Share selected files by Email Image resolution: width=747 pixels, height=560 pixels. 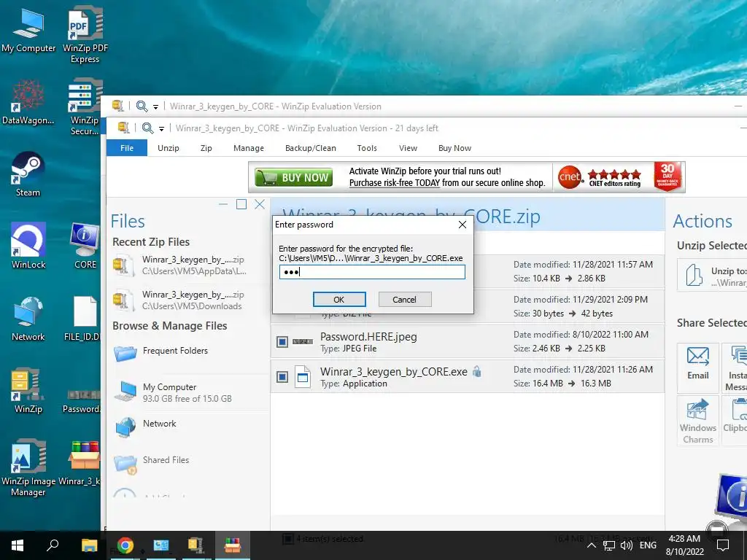698,367
